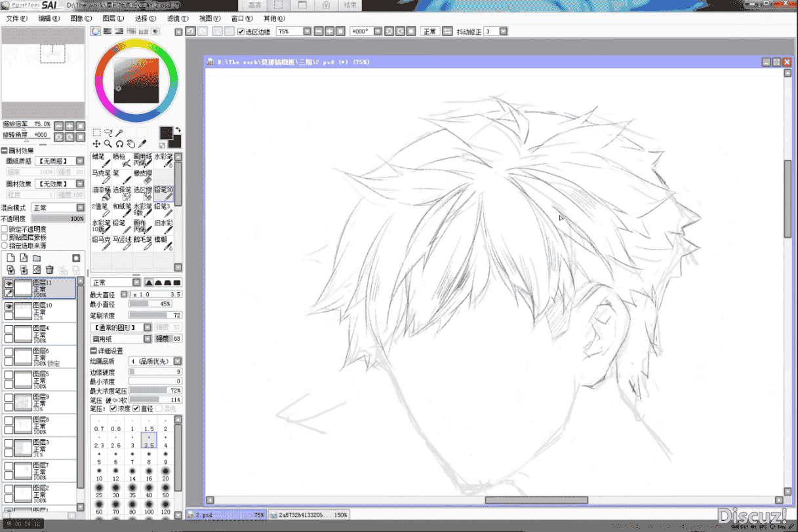
Task: Select the lasso selection tool
Action: point(108,132)
